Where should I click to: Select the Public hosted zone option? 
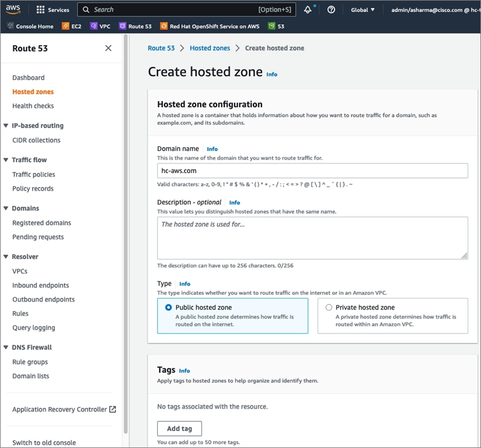pos(168,308)
